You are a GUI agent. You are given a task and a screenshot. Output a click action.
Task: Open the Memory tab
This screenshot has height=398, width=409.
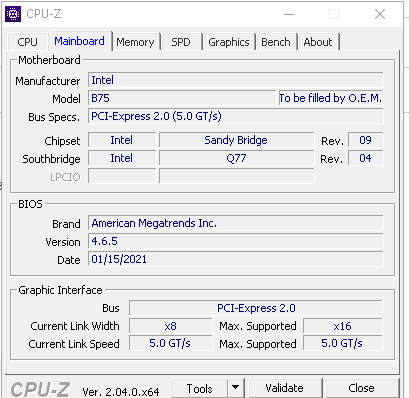135,42
